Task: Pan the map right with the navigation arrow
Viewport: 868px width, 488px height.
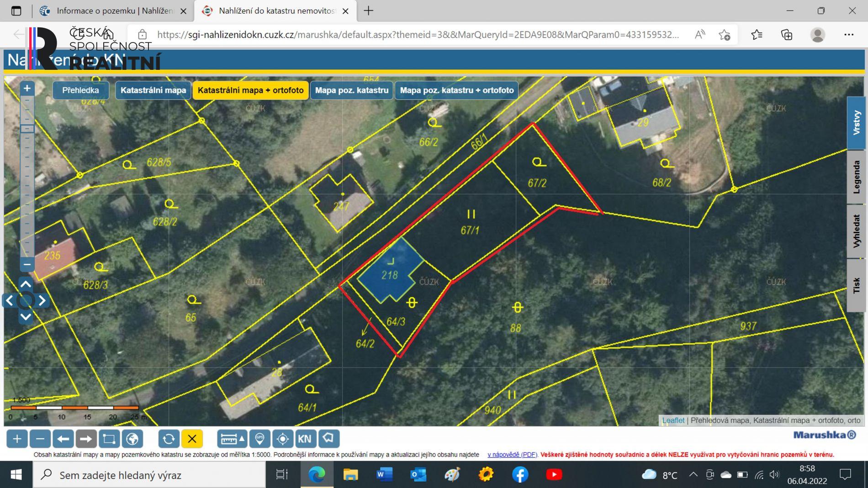Action: pyautogui.click(x=42, y=300)
